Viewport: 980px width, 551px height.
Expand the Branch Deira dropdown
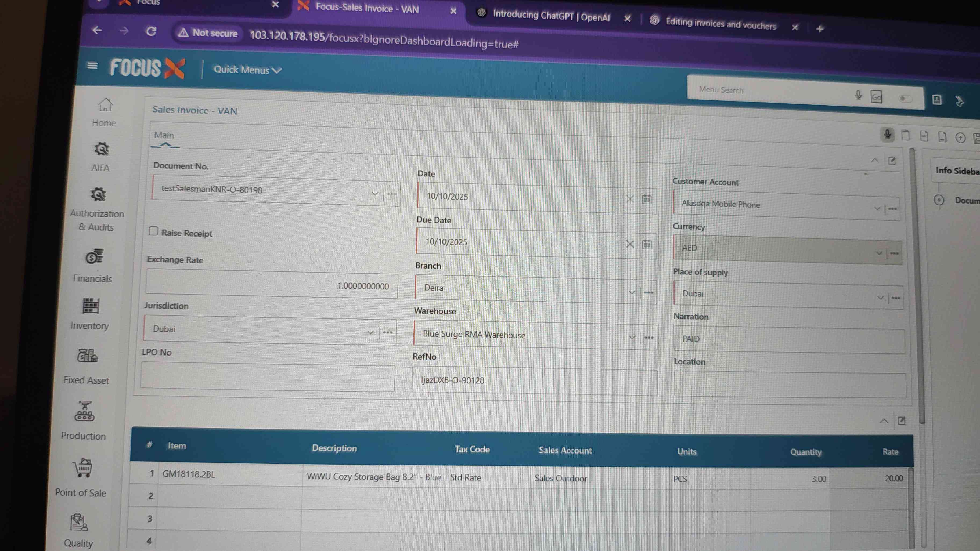coord(632,292)
